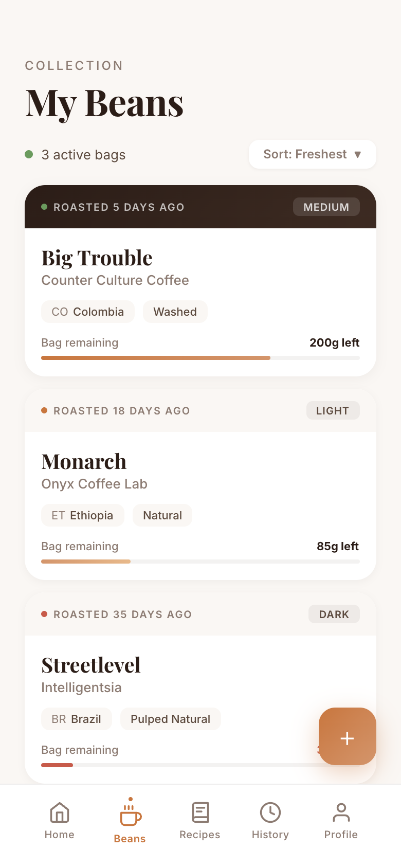The image size is (401, 868).
Task: Toggle the LIGHT roast badge on Monarch
Action: click(x=333, y=410)
